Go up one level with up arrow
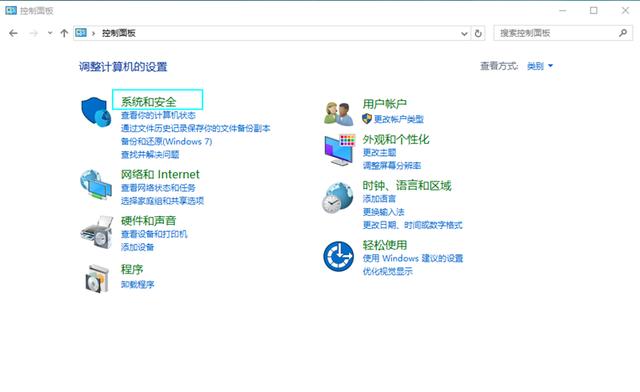The image size is (640, 392). pos(64,33)
